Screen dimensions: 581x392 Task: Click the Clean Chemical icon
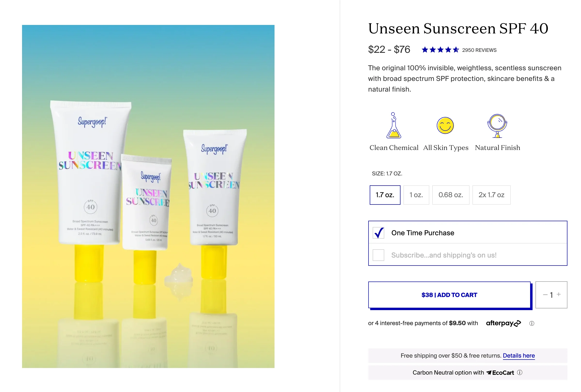(x=393, y=126)
